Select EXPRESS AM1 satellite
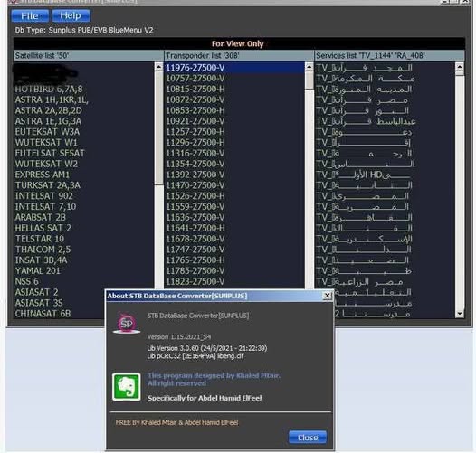Screen dimensions: 476x453 (84, 175)
